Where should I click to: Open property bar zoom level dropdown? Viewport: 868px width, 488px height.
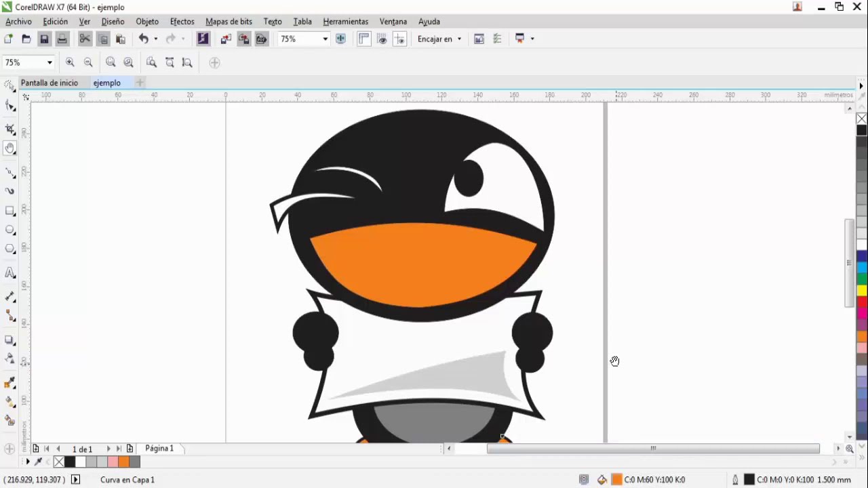click(50, 62)
